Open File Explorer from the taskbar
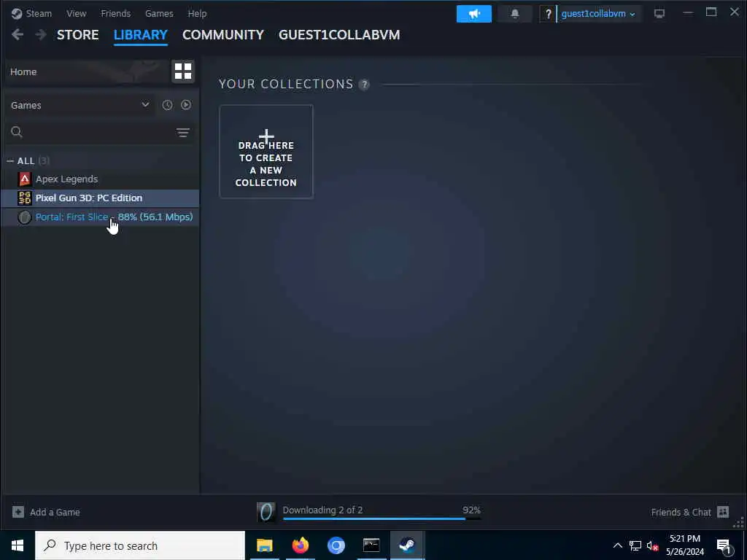Screen dimensions: 747x560 click(x=264, y=545)
